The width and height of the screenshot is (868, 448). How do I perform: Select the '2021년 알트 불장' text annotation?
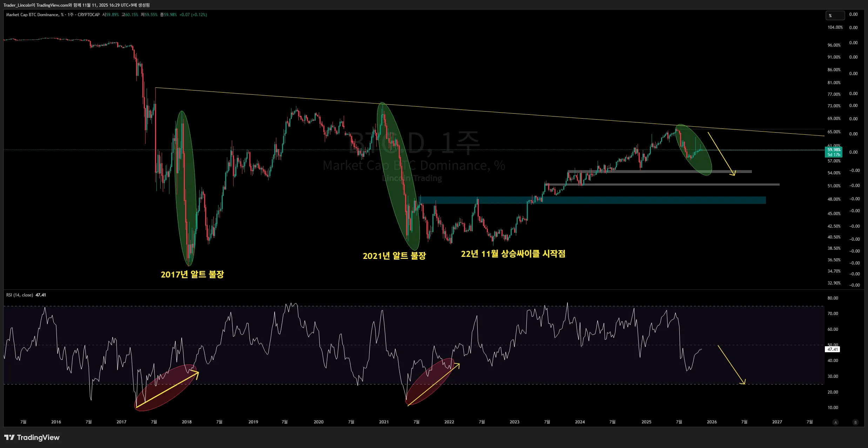pos(394,256)
